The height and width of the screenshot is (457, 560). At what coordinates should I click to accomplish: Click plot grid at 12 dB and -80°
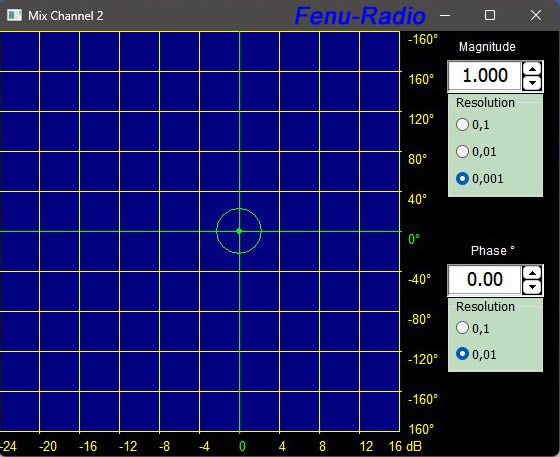click(359, 311)
